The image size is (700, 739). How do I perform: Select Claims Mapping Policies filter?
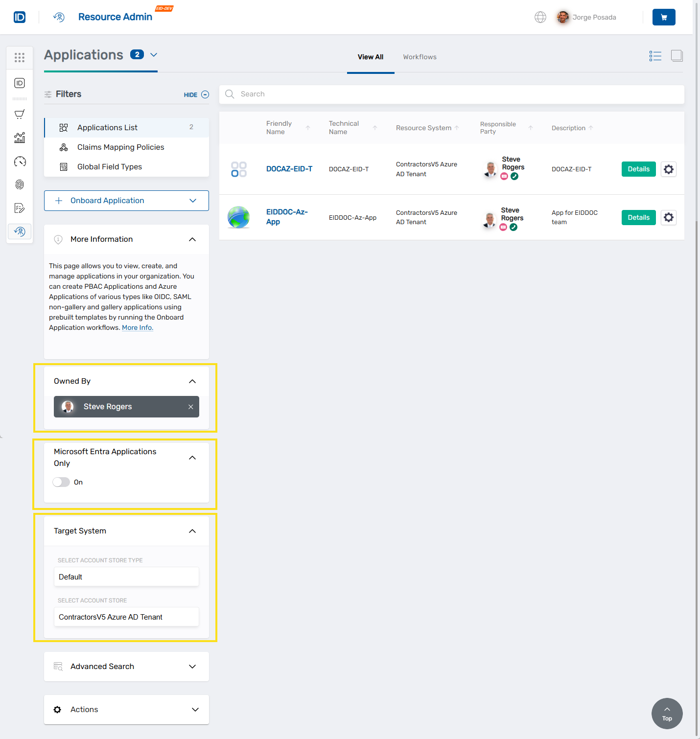coord(120,147)
